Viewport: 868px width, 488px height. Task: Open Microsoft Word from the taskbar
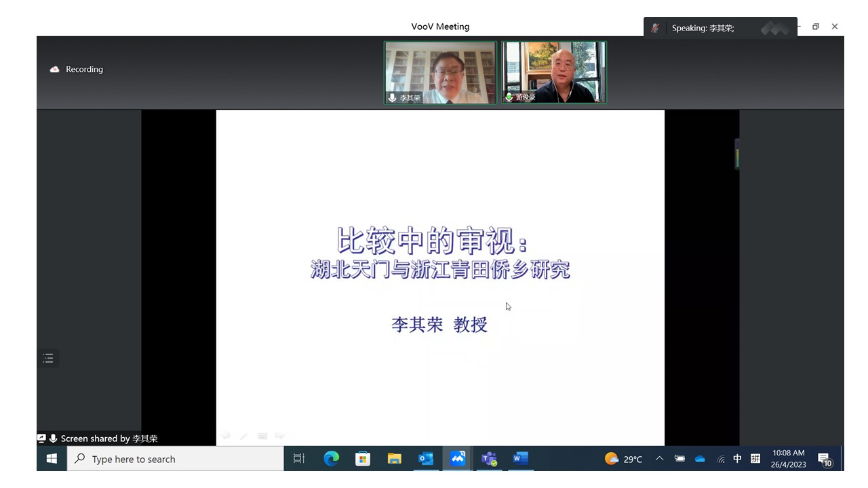tap(520, 459)
